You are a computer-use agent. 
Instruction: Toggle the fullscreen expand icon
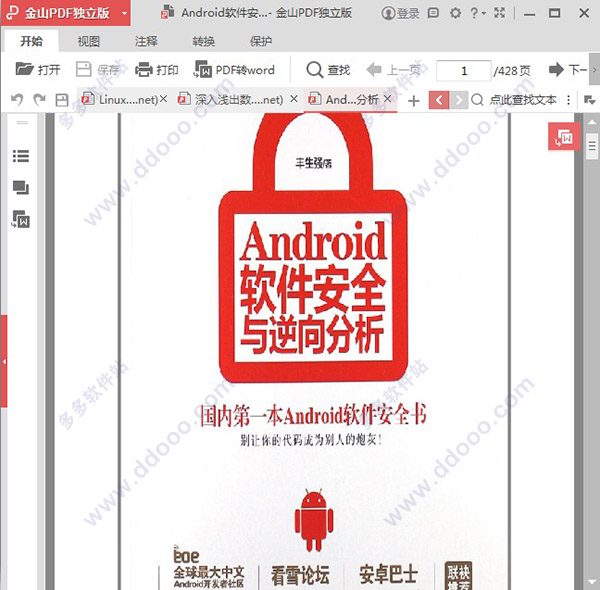coord(499,13)
